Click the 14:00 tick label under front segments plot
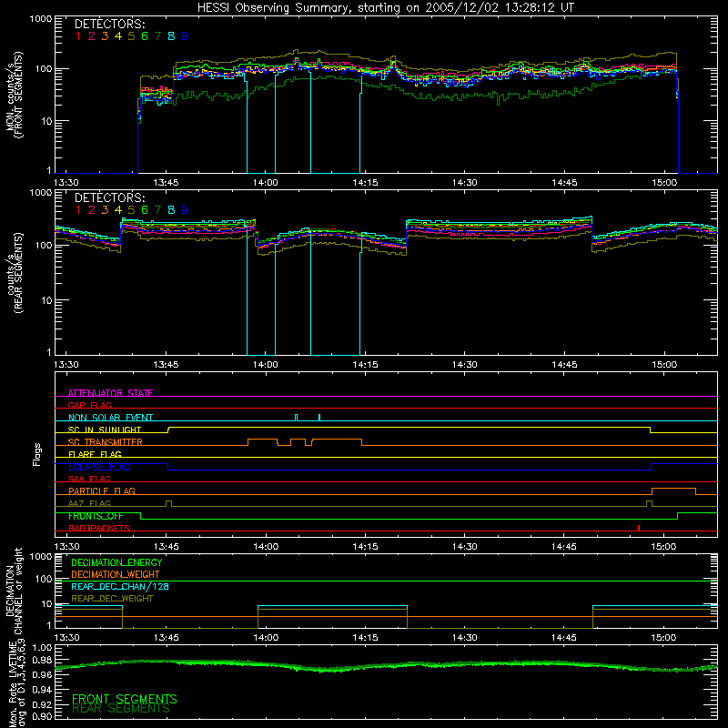The image size is (728, 728). click(266, 183)
